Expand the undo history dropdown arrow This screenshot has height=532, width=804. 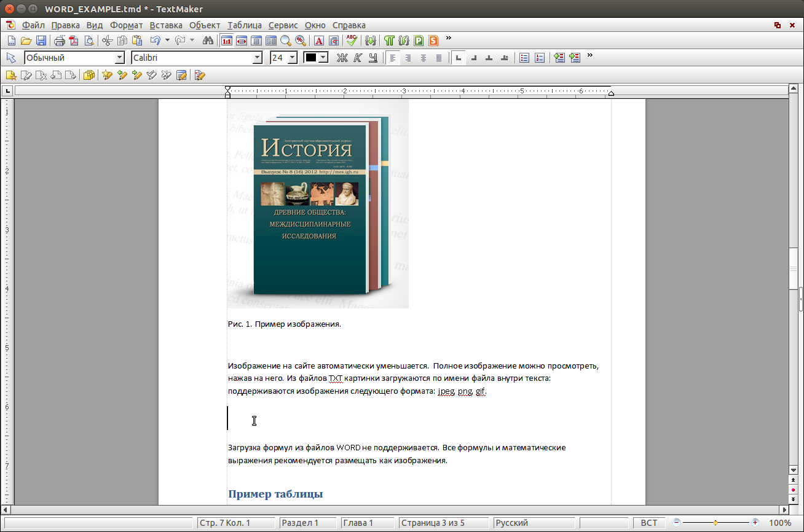tap(167, 41)
